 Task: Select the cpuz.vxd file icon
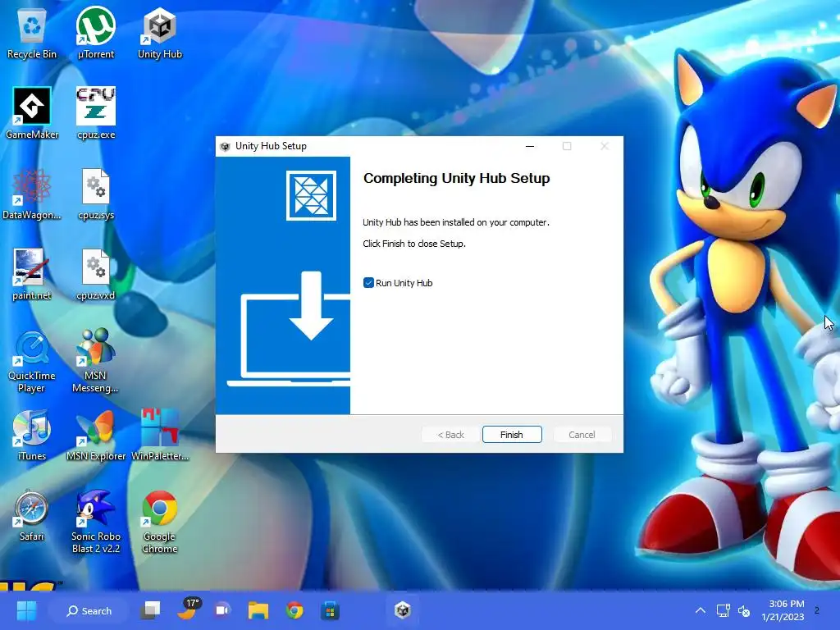pos(96,274)
